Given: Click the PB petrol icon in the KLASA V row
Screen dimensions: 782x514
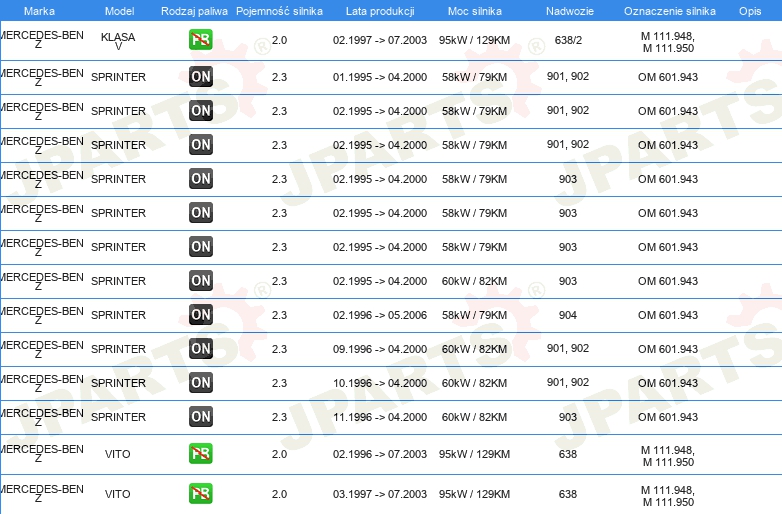Looking at the screenshot, I should click(200, 40).
